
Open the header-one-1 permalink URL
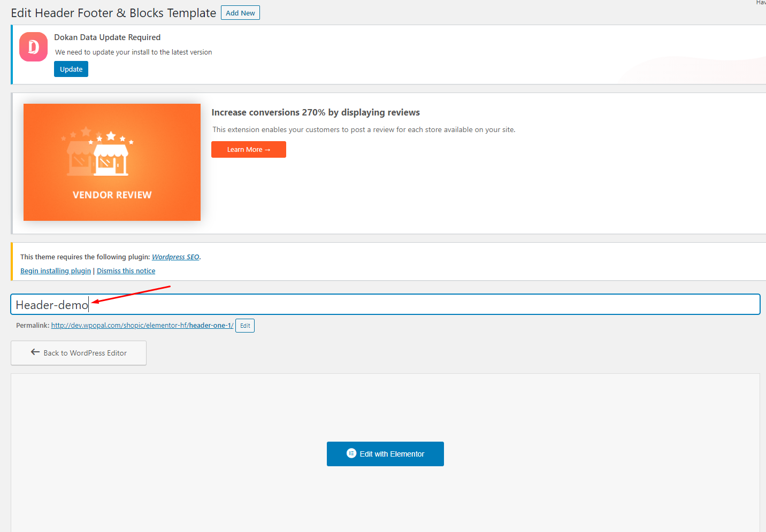pyautogui.click(x=142, y=326)
